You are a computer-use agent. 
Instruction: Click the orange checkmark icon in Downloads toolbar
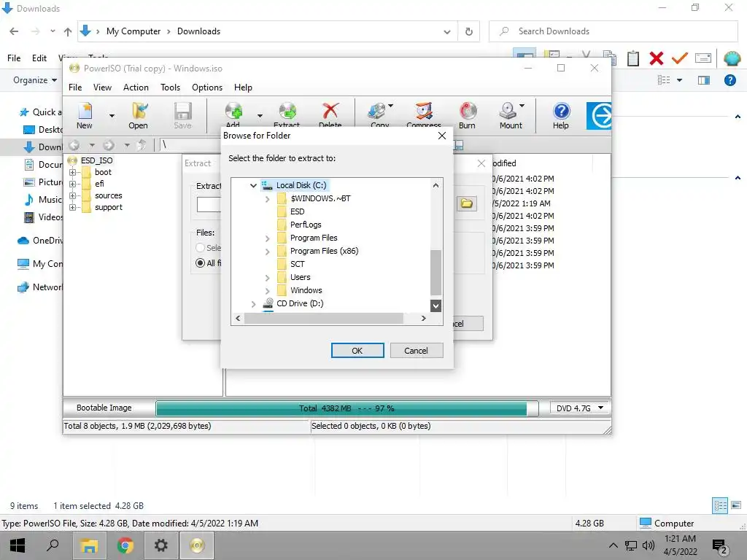click(x=680, y=58)
